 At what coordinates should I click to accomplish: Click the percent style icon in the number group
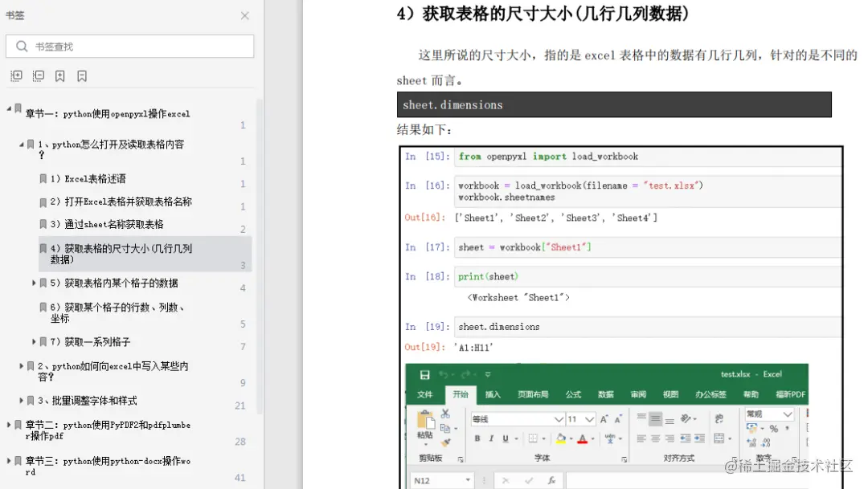coord(772,429)
